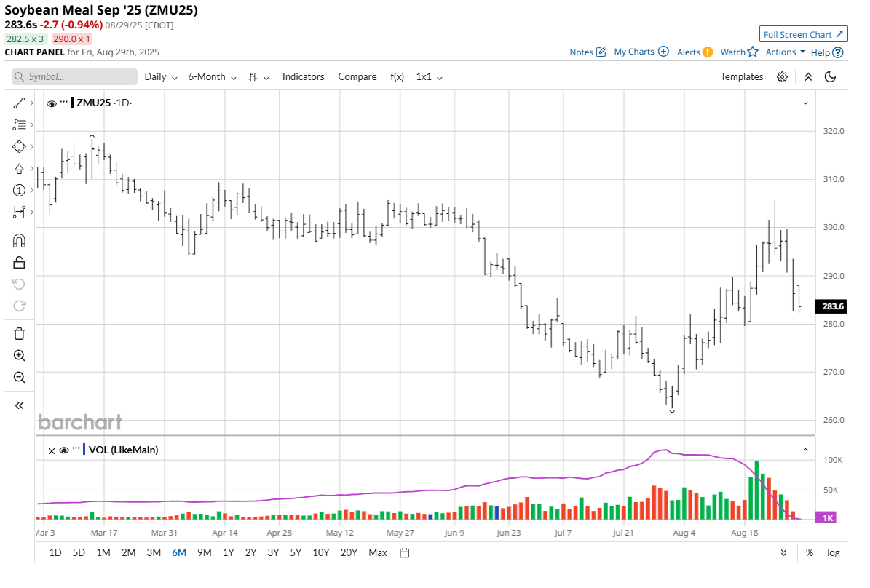Viewport: 870px width, 588px height.
Task: Select the measure range tool
Action: pyautogui.click(x=19, y=212)
